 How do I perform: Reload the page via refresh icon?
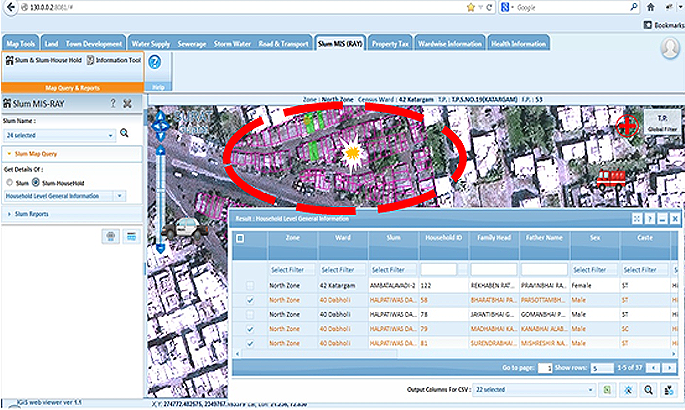coord(489,7)
